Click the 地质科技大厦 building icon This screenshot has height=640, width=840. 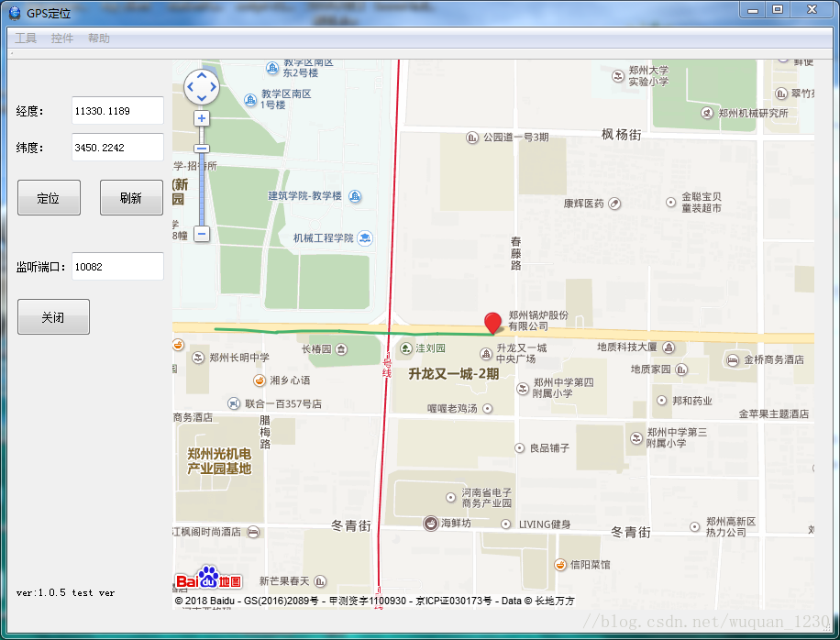pyautogui.click(x=669, y=348)
